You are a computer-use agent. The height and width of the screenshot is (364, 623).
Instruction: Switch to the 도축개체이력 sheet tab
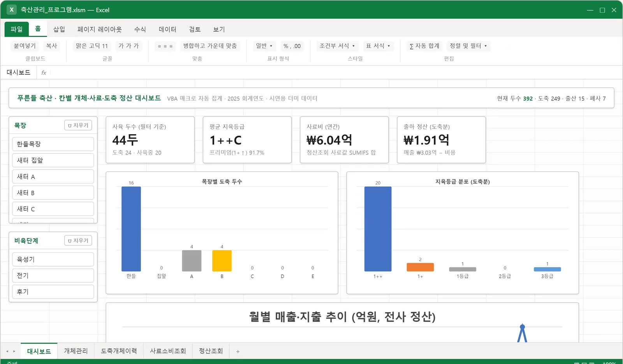point(119,351)
